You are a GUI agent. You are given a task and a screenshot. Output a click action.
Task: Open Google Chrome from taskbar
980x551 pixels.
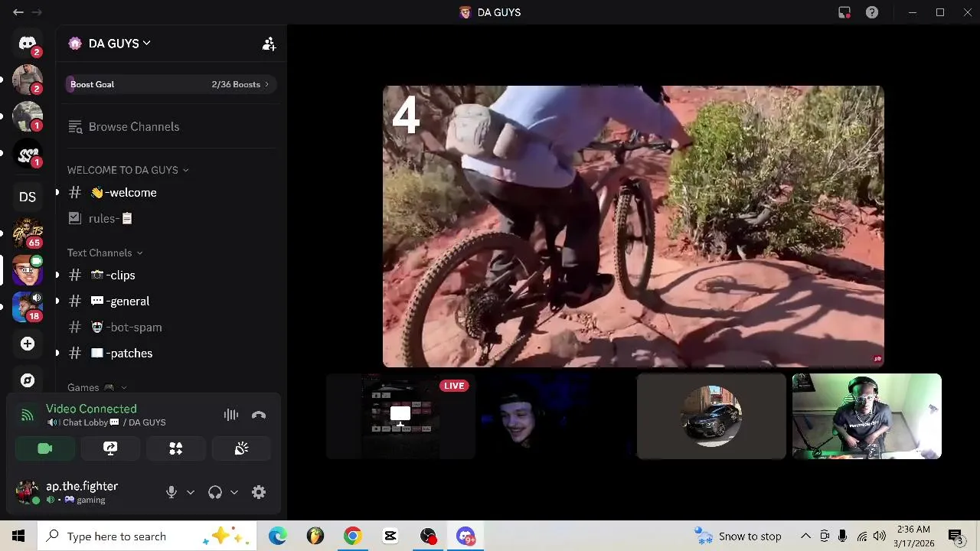tap(353, 536)
